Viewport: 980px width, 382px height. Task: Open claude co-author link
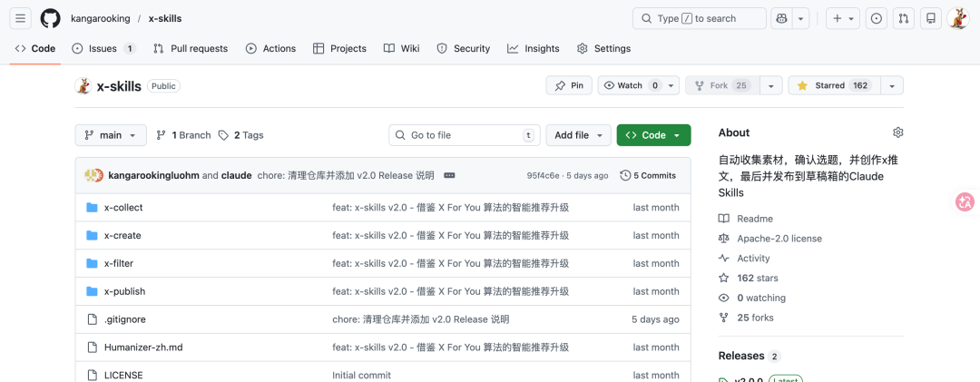(236, 176)
